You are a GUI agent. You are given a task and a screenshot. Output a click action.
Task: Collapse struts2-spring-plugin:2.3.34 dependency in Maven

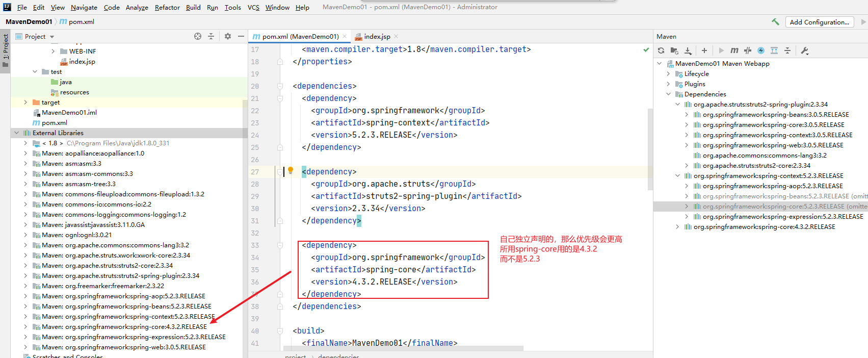tap(677, 104)
